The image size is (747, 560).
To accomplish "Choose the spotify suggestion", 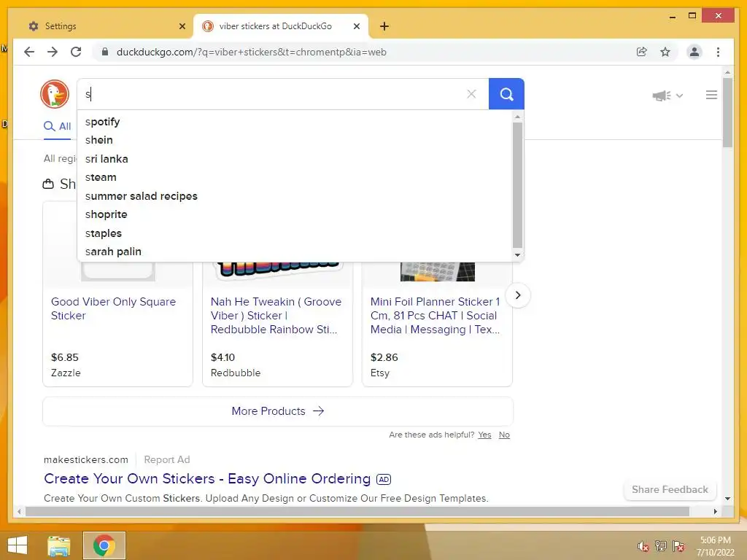I will (295, 122).
